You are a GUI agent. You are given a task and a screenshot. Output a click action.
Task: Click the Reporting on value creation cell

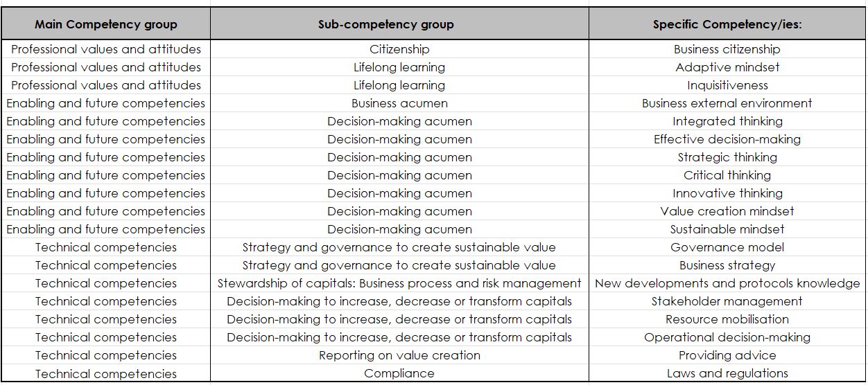click(x=399, y=355)
